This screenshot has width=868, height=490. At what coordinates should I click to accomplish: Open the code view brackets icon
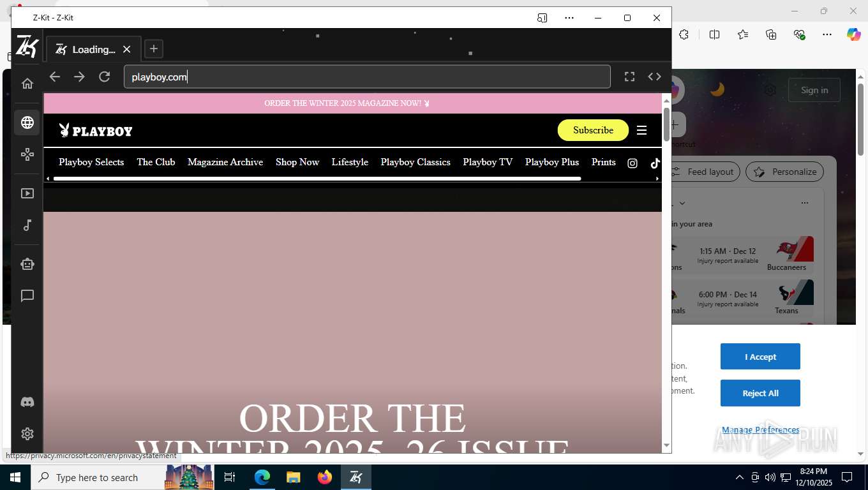point(654,77)
